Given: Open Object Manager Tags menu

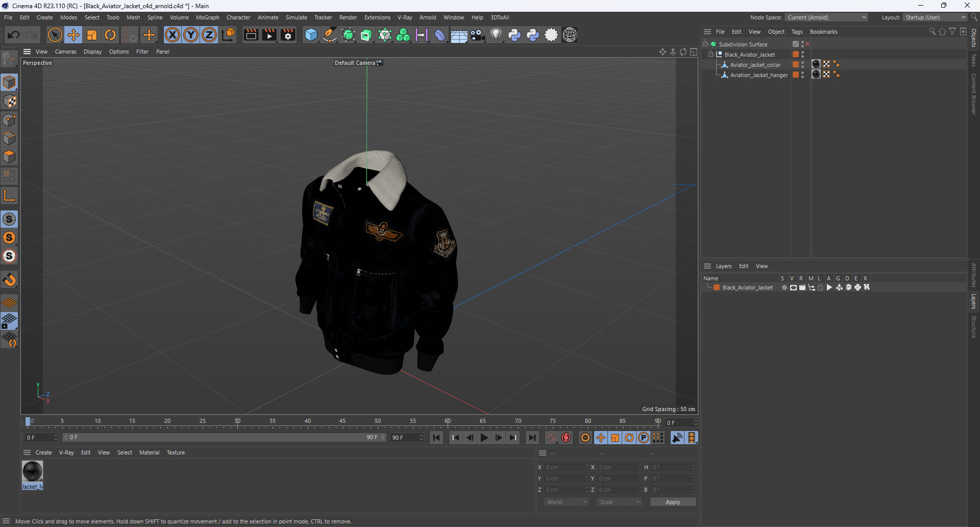Looking at the screenshot, I should click(797, 32).
